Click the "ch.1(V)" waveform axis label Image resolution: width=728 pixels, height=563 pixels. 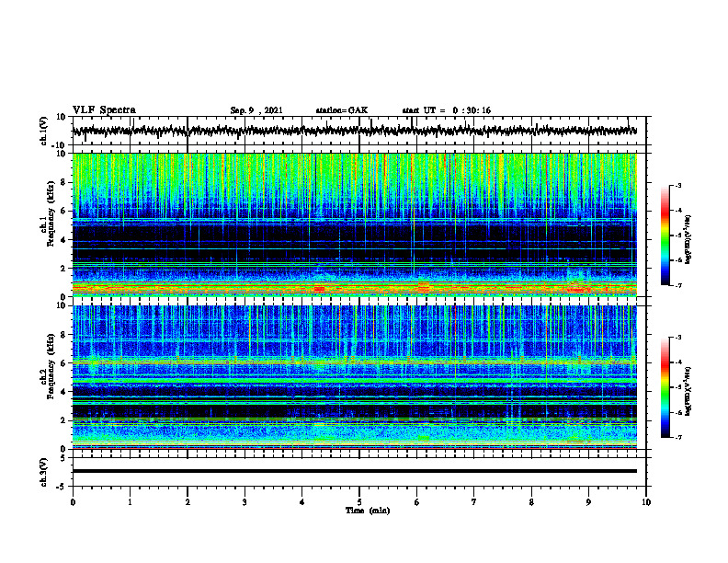tap(44, 131)
